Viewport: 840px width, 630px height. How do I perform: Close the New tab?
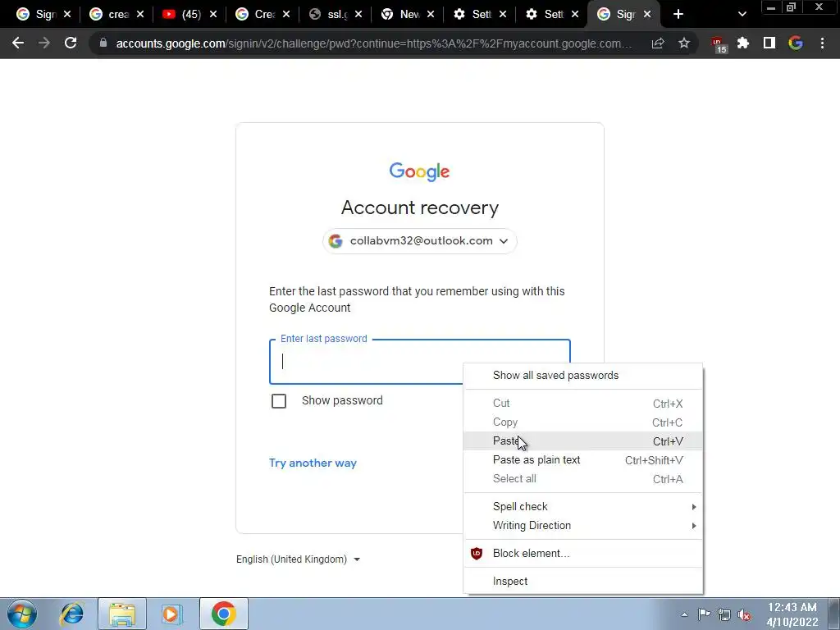(431, 15)
